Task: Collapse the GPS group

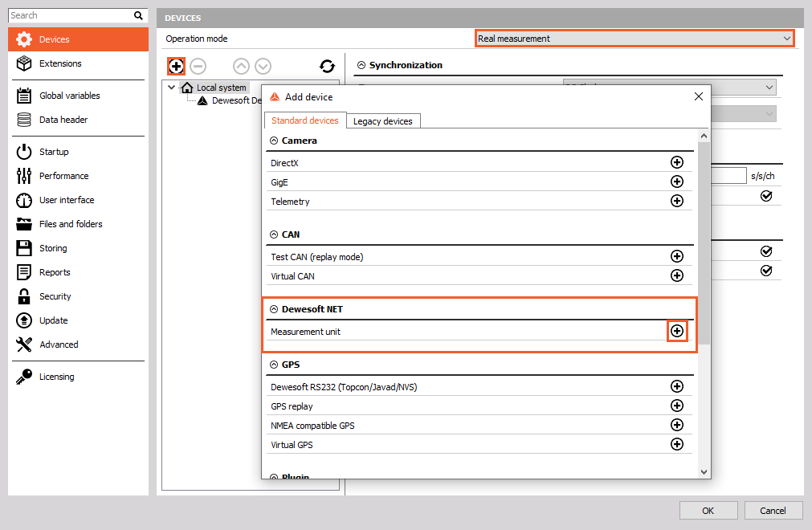Action: pos(274,365)
